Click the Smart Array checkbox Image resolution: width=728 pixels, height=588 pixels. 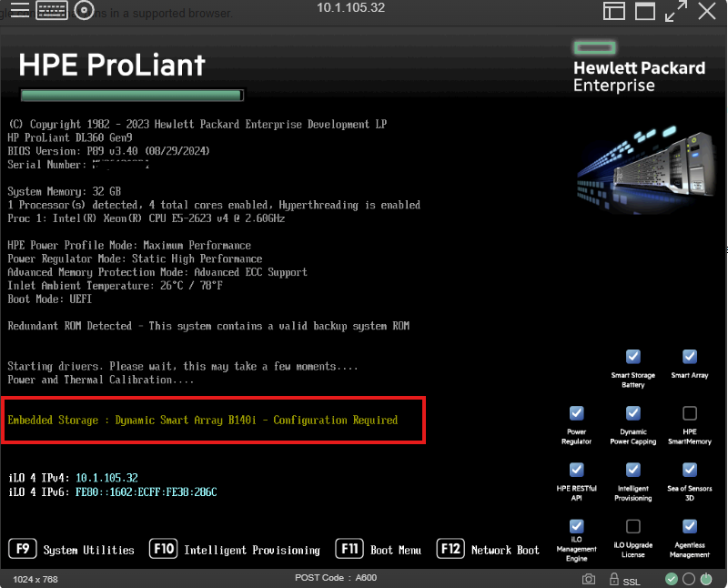click(690, 357)
